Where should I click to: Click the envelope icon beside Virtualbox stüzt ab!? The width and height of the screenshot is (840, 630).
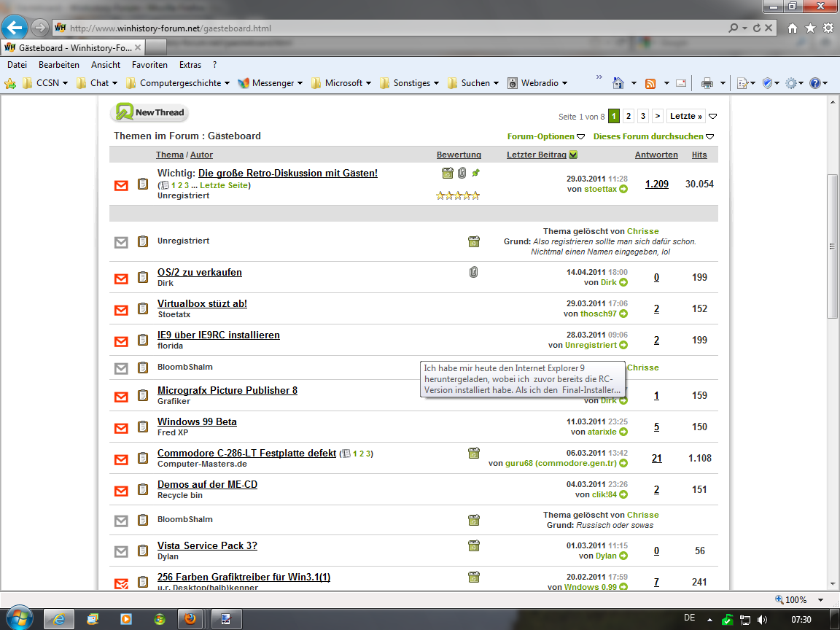[x=122, y=309]
